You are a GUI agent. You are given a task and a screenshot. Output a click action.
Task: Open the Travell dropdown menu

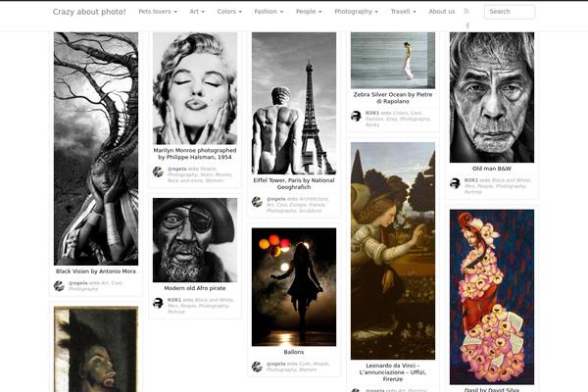point(403,12)
